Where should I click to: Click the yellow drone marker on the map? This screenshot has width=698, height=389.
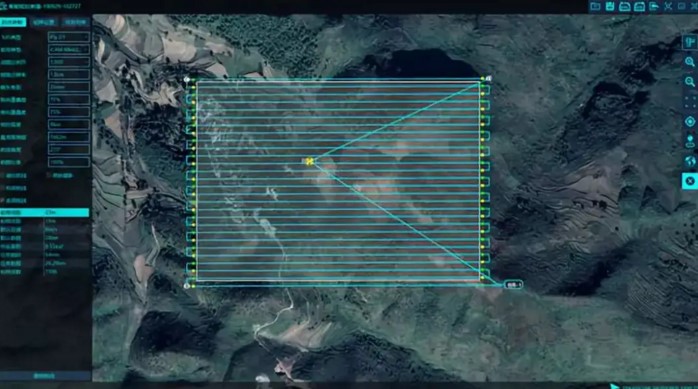click(x=309, y=161)
